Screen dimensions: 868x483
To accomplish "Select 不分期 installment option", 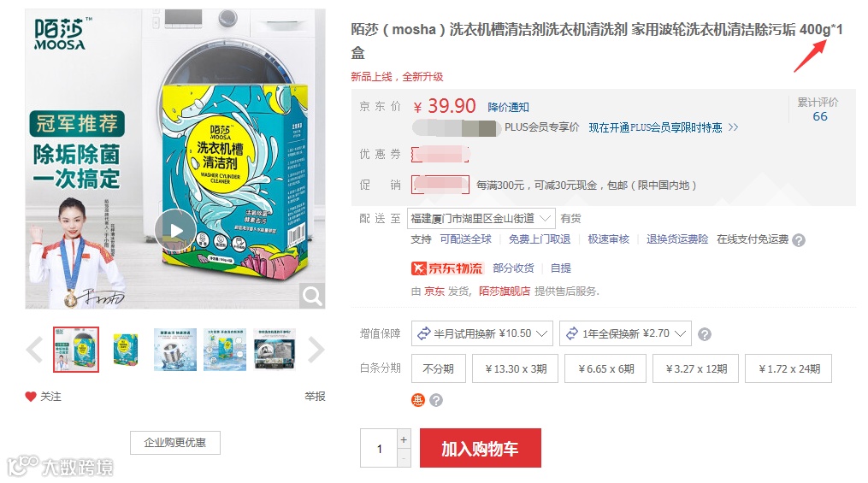I will pos(439,368).
